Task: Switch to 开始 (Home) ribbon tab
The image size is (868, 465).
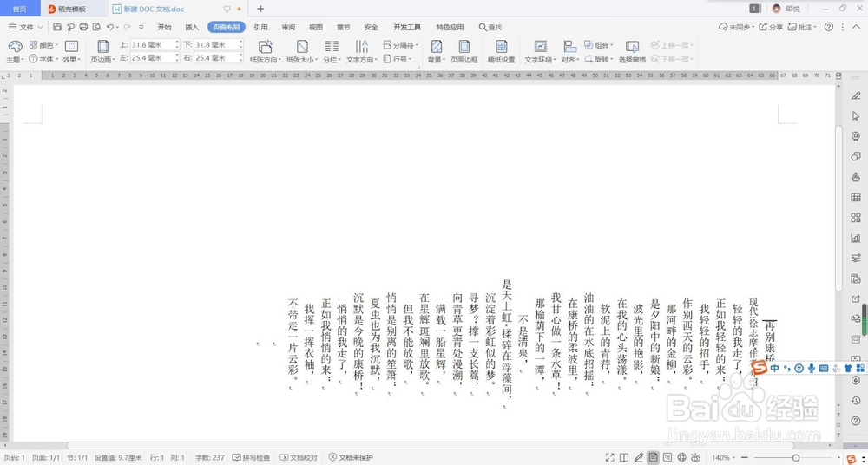Action: pyautogui.click(x=164, y=27)
